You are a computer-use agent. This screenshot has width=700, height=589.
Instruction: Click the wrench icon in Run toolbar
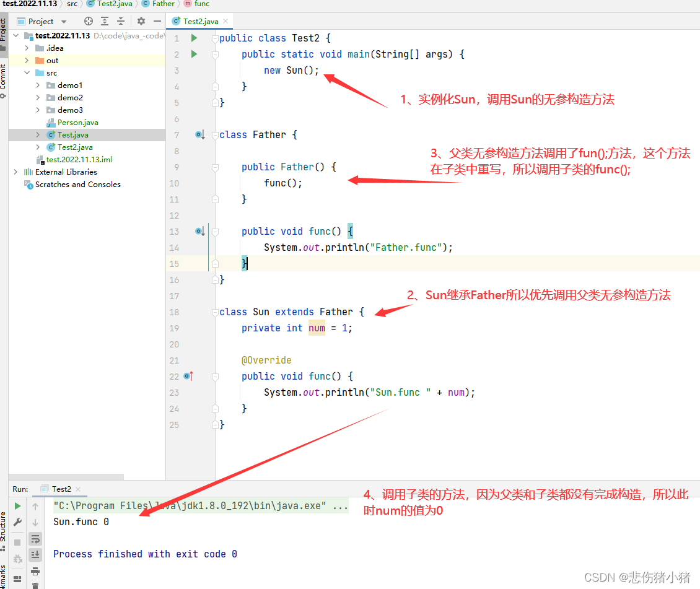click(x=17, y=522)
